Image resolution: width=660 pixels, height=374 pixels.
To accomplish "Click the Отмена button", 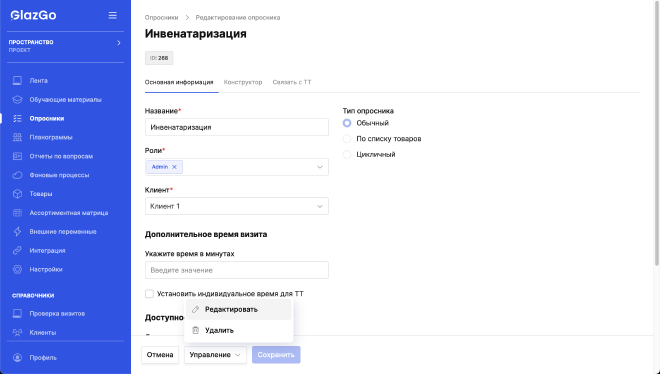I will 160,355.
